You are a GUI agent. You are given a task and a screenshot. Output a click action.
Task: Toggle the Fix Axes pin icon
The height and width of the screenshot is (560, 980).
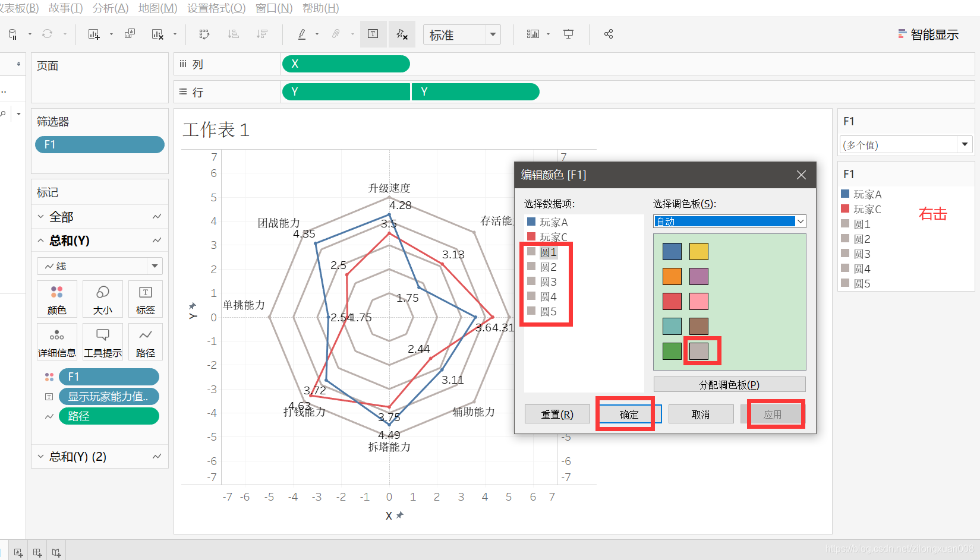[402, 34]
